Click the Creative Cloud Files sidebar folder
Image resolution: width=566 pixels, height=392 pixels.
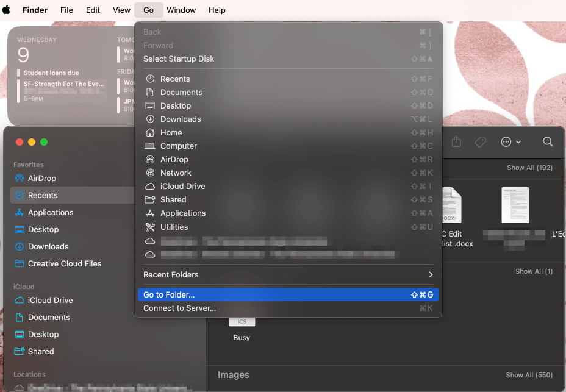click(65, 263)
